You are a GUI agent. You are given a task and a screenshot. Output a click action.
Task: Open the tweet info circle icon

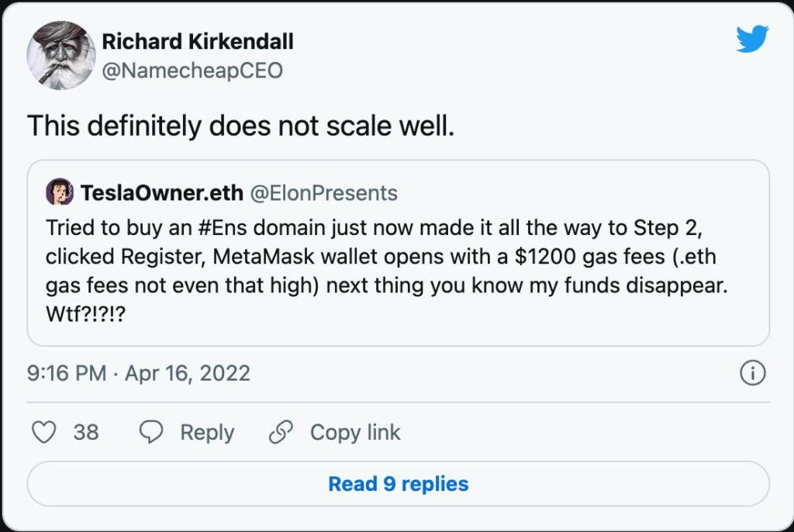(x=753, y=374)
